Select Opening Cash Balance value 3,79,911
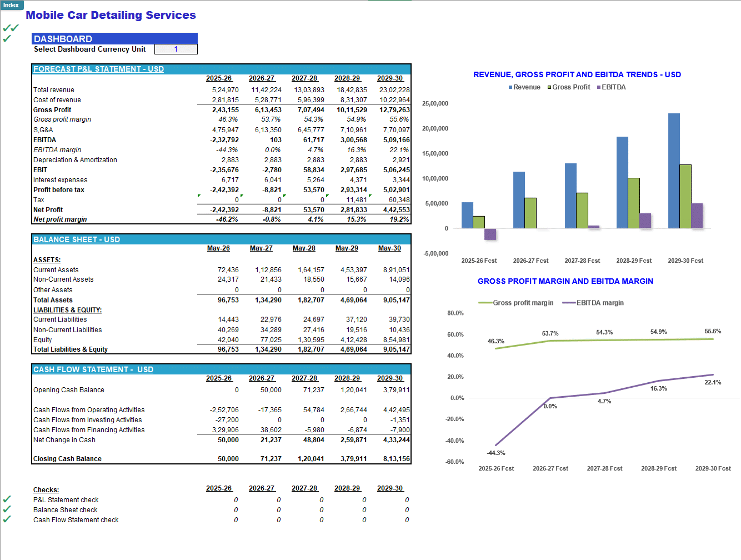This screenshot has width=741, height=560. (x=396, y=389)
